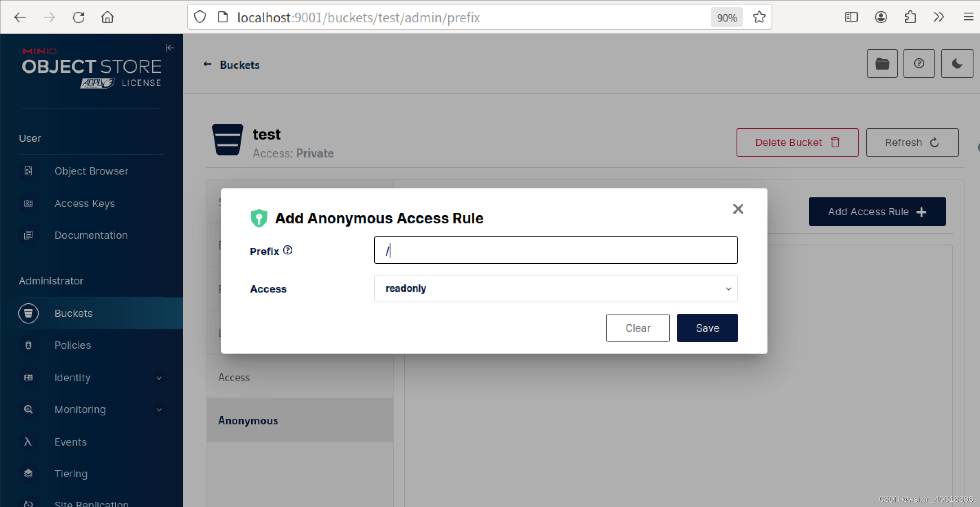Click the Save button in the dialog

[707, 327]
